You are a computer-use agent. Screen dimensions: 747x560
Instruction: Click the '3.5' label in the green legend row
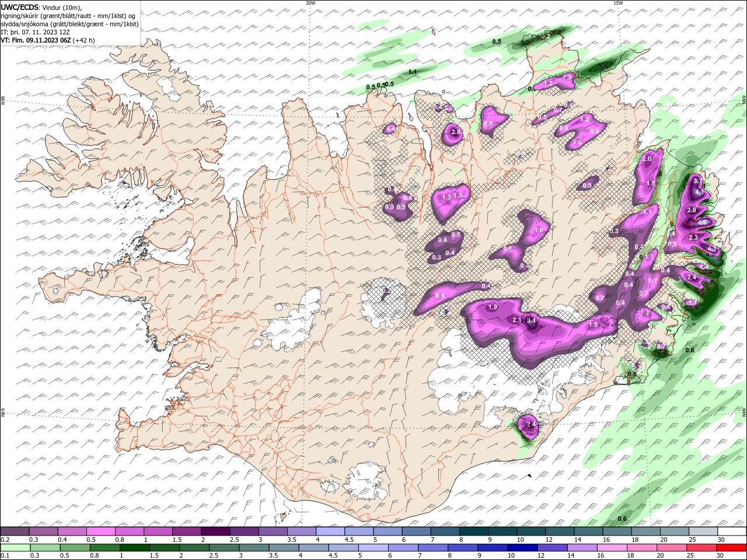click(x=273, y=556)
